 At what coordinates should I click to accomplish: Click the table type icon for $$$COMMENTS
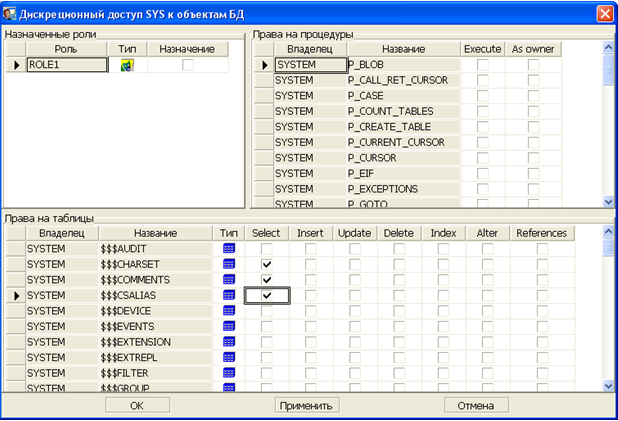point(229,280)
